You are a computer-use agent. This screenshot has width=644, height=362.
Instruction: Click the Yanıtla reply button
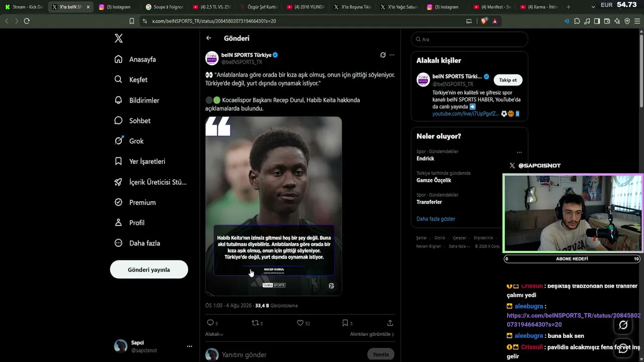coord(381,354)
